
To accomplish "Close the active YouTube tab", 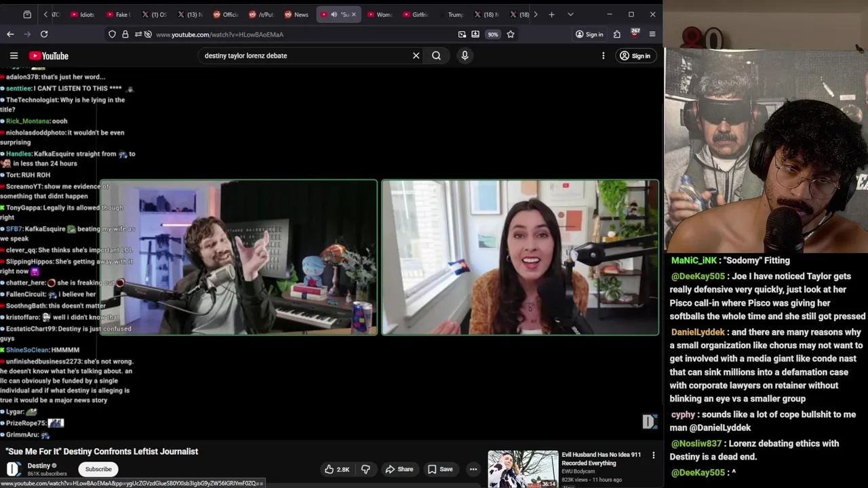I will coord(355,14).
